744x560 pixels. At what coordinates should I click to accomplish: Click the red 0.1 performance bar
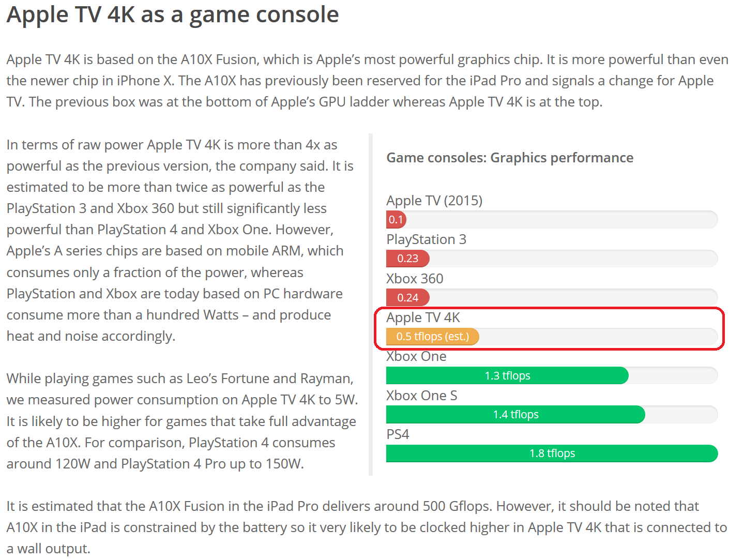point(396,220)
